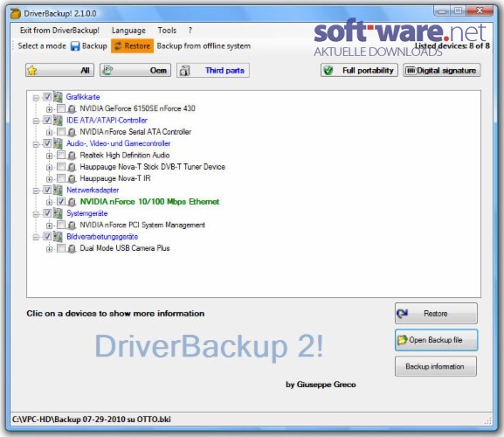This screenshot has width=504, height=437.
Task: Click the device icon beside NVIDIA nForce 10/100 Ethernet
Action: (x=72, y=202)
